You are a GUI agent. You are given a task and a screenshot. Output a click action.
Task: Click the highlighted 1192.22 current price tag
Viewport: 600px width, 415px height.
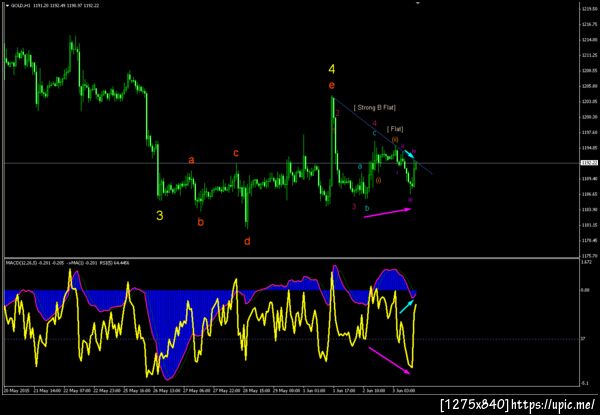coord(589,163)
